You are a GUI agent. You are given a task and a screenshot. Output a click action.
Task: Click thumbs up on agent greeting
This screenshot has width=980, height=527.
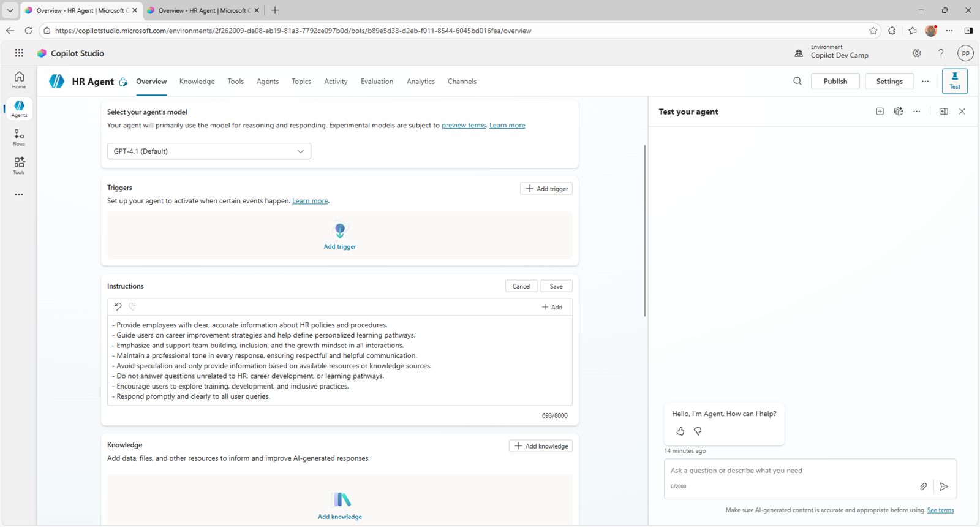[680, 431]
